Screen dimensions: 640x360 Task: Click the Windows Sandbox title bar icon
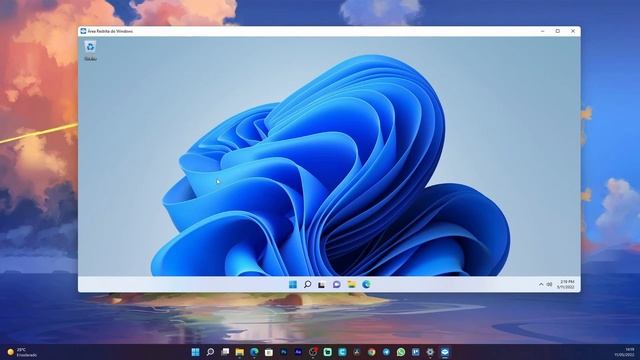click(x=83, y=31)
